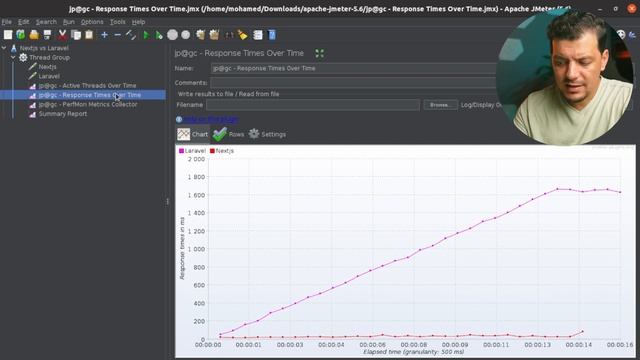640x360 pixels.
Task: Click the Paste clipboard icon
Action: coord(89,35)
